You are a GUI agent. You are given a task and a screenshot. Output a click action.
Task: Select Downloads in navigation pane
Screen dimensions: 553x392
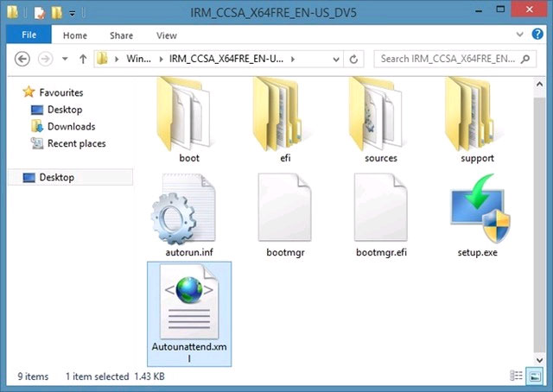[x=63, y=127]
